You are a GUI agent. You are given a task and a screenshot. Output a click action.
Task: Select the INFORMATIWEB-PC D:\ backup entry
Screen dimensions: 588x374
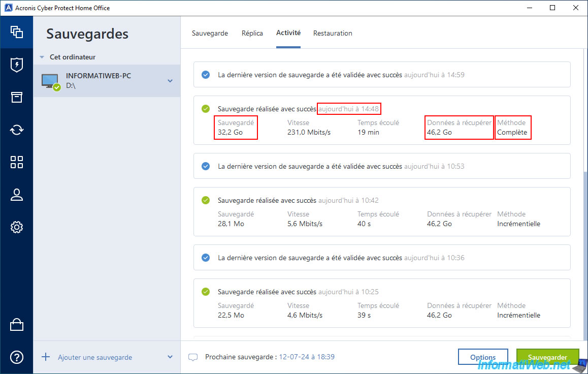107,81
